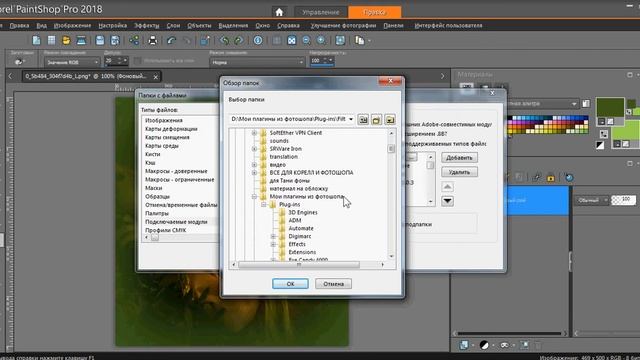Select the Automate folder
The height and width of the screenshot is (360, 640).
pyautogui.click(x=301, y=228)
